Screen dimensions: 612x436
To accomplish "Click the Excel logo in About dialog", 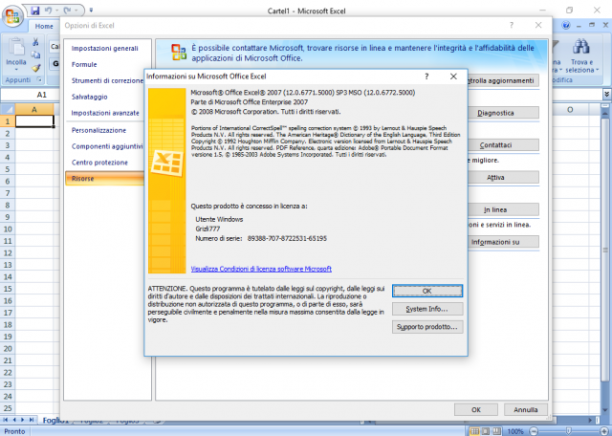I will pyautogui.click(x=167, y=162).
